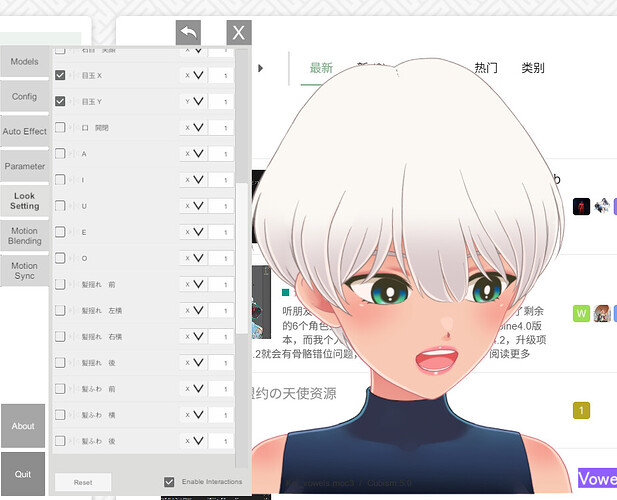Expand the axis dropdown in the A row
The width and height of the screenshot is (617, 500).
(193, 153)
